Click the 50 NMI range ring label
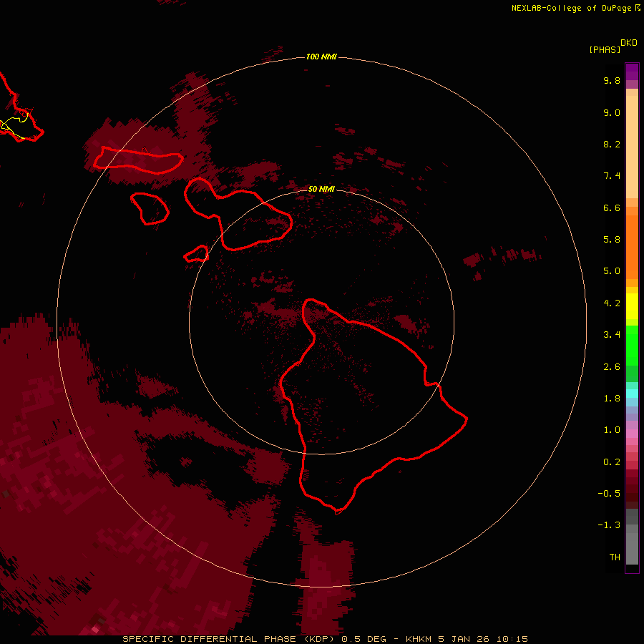The width and height of the screenshot is (644, 644). 321,189
